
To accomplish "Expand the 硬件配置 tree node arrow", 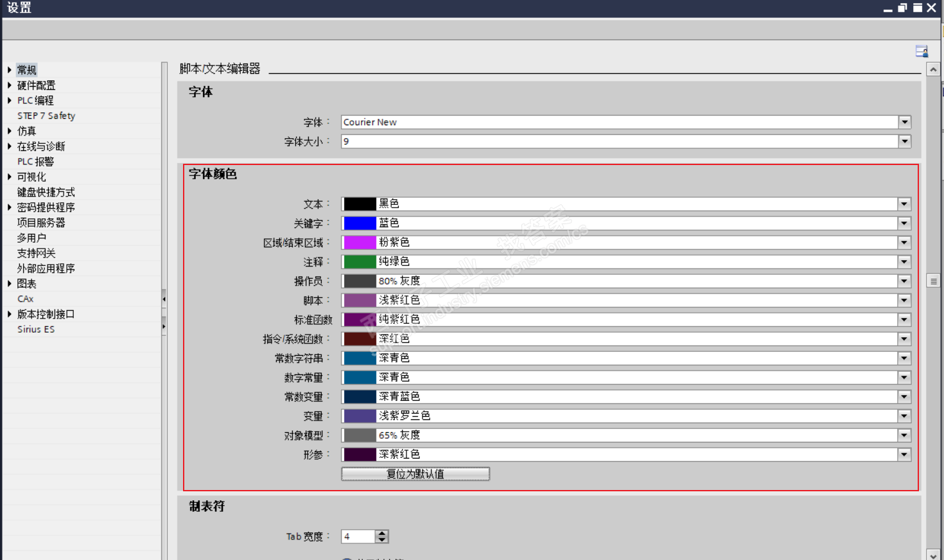I will [x=10, y=85].
